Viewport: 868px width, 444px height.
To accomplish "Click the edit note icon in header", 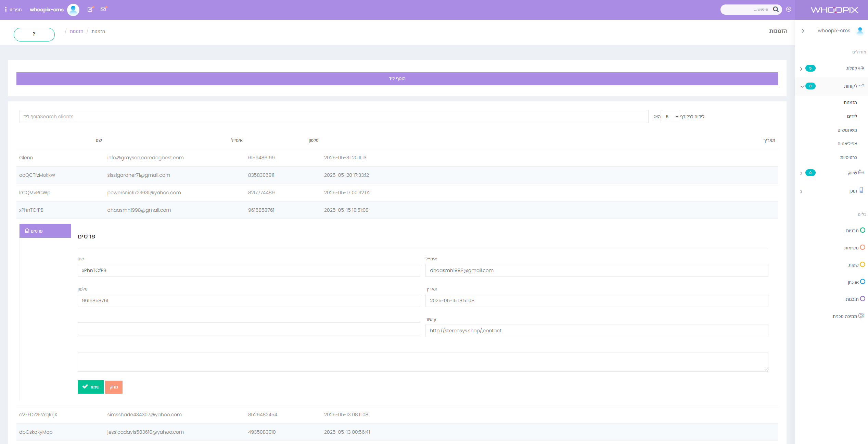I will point(90,9).
